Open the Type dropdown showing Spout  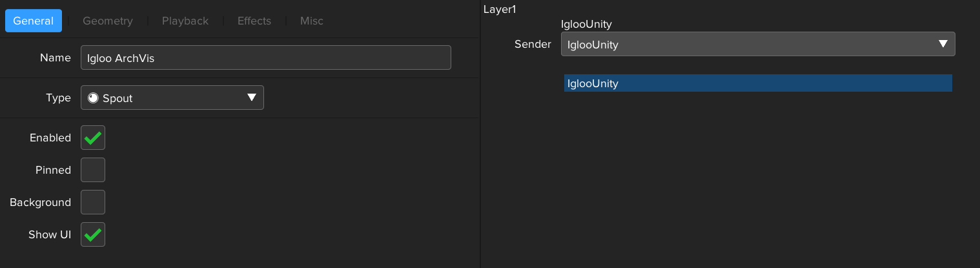[x=172, y=98]
